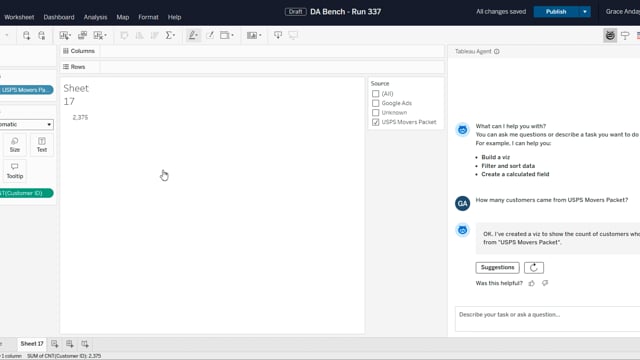Click the Describe your task input field

547,319
